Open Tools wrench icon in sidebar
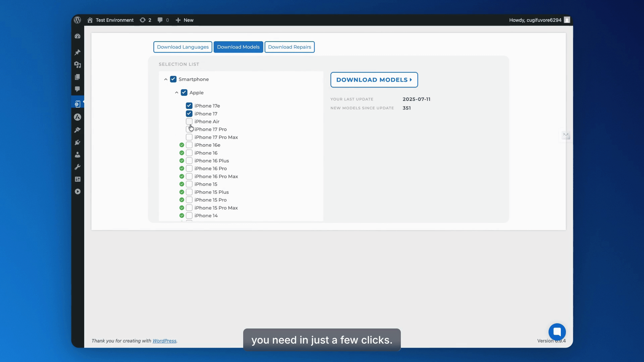This screenshot has height=362, width=644. [x=77, y=167]
